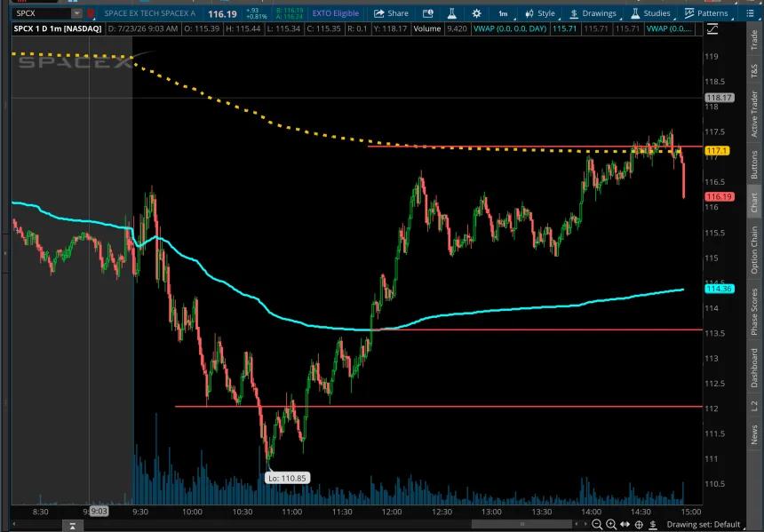
Task: Click the horizontal pan arrows icon
Action: (625, 524)
